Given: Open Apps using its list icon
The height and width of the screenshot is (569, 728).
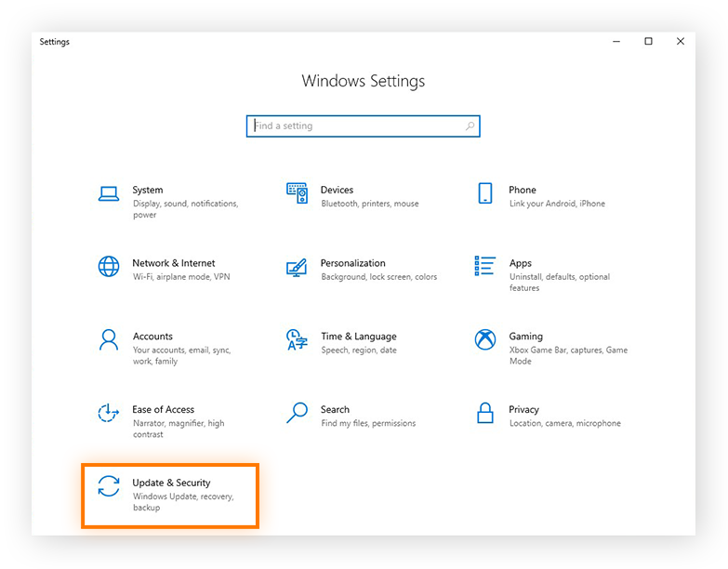Looking at the screenshot, I should pyautogui.click(x=484, y=267).
